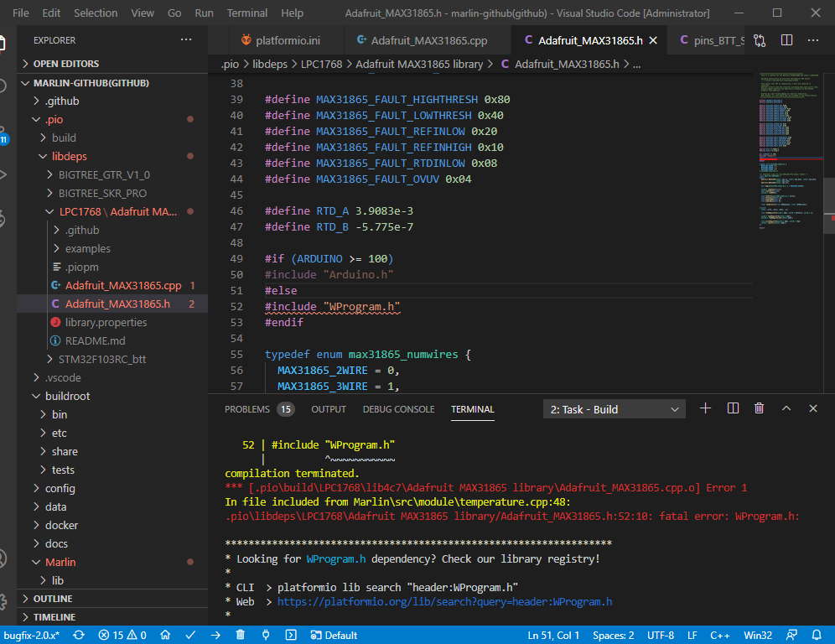Expand the OUTLINE section
Viewport: 835px width, 644px height.
(x=53, y=599)
